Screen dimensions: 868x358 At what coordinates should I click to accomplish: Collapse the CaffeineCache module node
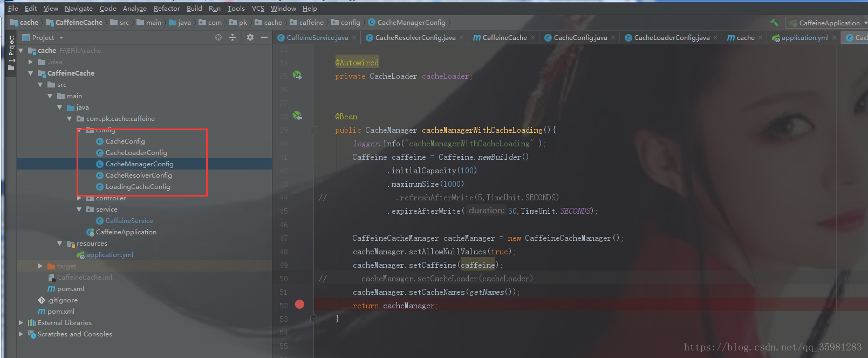coord(31,73)
